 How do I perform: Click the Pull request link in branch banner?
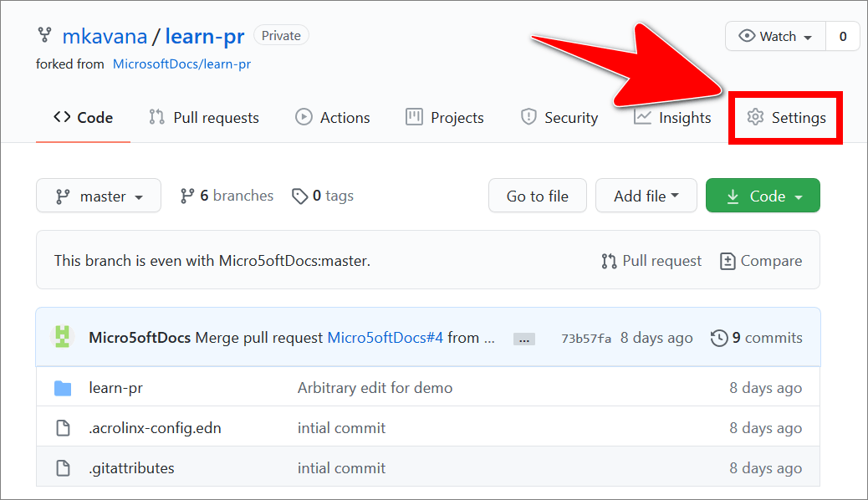(651, 261)
